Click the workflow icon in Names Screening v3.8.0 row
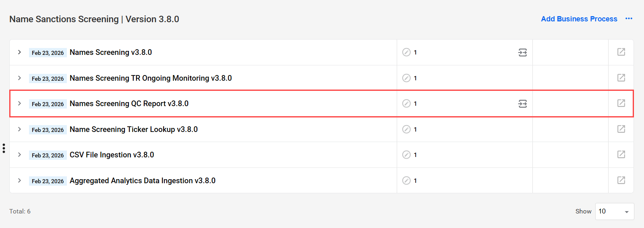The height and width of the screenshot is (228, 644). [x=522, y=52]
